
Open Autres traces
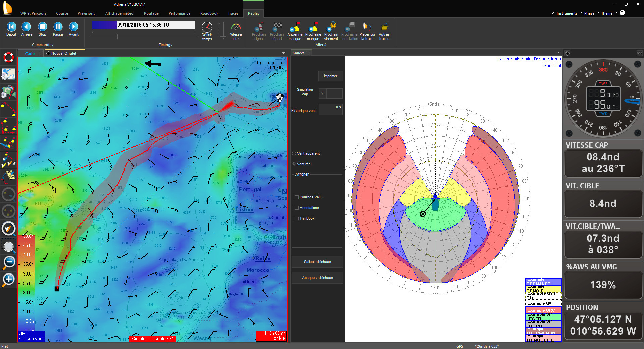click(384, 32)
